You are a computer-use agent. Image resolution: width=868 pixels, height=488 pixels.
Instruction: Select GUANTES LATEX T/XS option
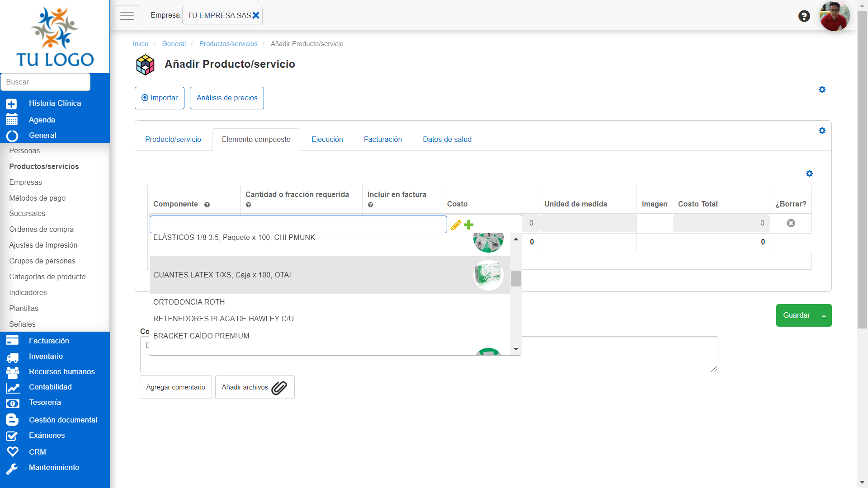click(x=222, y=275)
